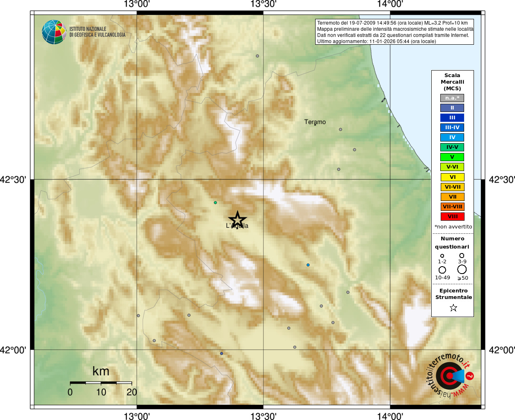Click the 'Mappa preliminare delle intensità' line
Image resolution: width=515 pixels, height=420 pixels.
[x=395, y=29]
